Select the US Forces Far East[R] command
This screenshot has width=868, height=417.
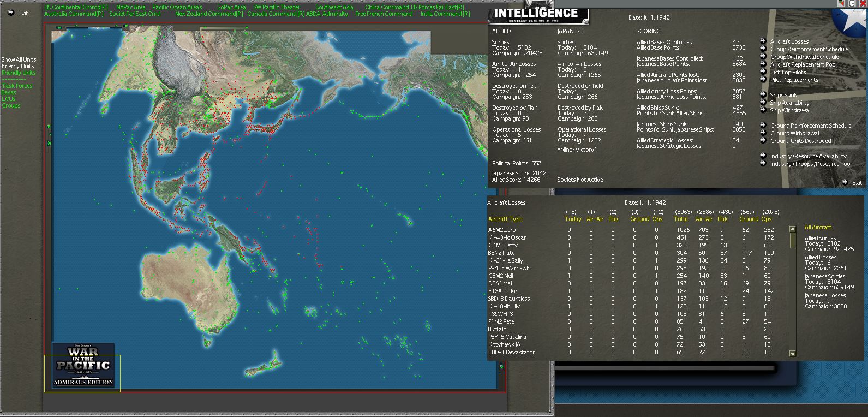[x=438, y=8]
